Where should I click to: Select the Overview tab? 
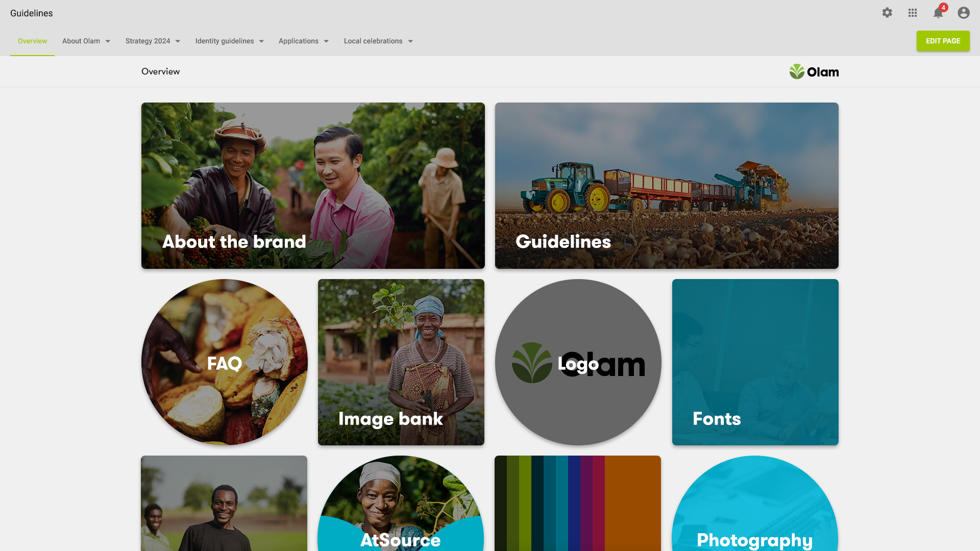coord(32,41)
